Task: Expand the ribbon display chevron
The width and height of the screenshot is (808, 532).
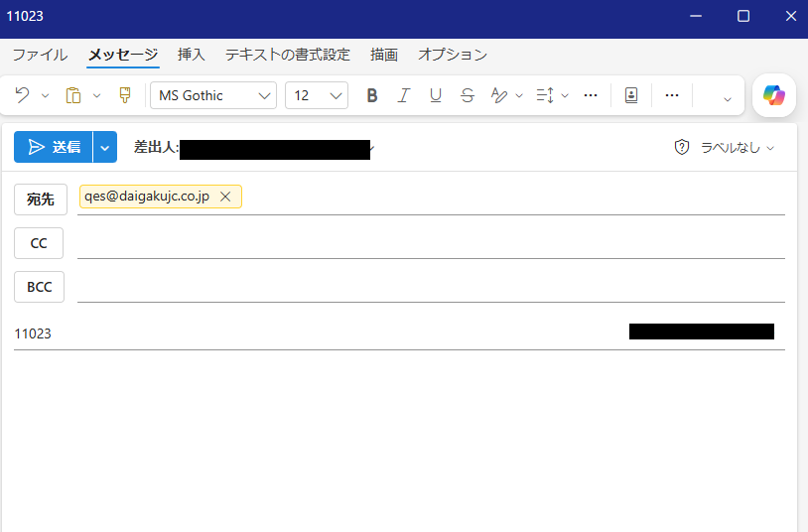Action: click(x=728, y=99)
